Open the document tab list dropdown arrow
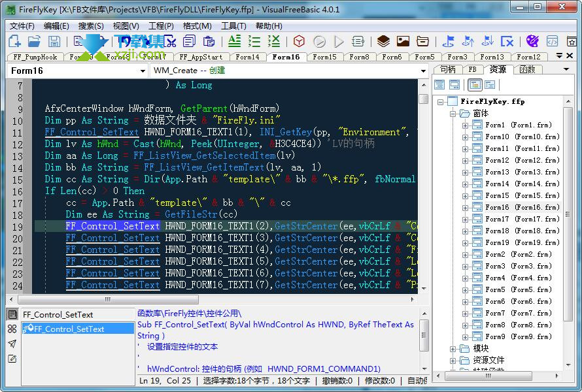The image size is (582, 392). click(559, 56)
